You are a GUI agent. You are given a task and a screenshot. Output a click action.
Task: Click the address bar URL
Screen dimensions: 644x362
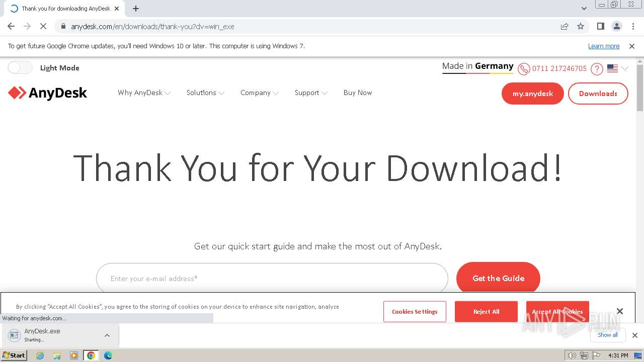click(152, 26)
